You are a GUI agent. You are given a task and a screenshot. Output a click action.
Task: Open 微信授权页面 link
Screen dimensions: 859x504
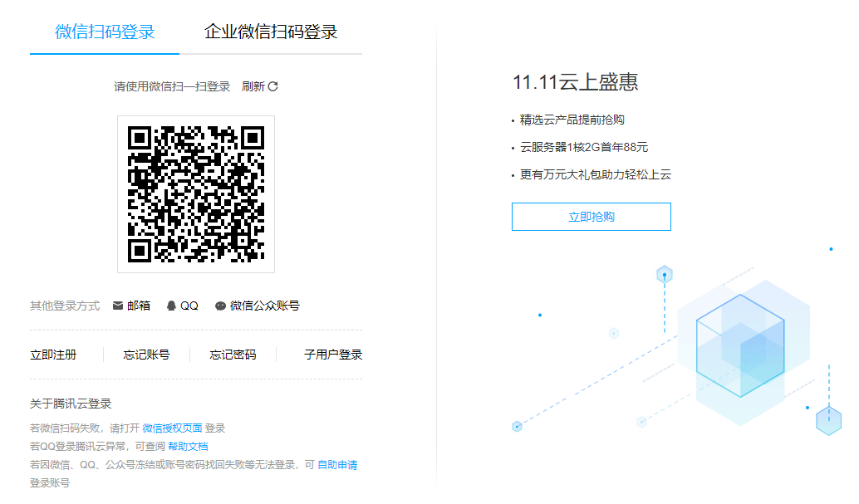[x=172, y=428]
